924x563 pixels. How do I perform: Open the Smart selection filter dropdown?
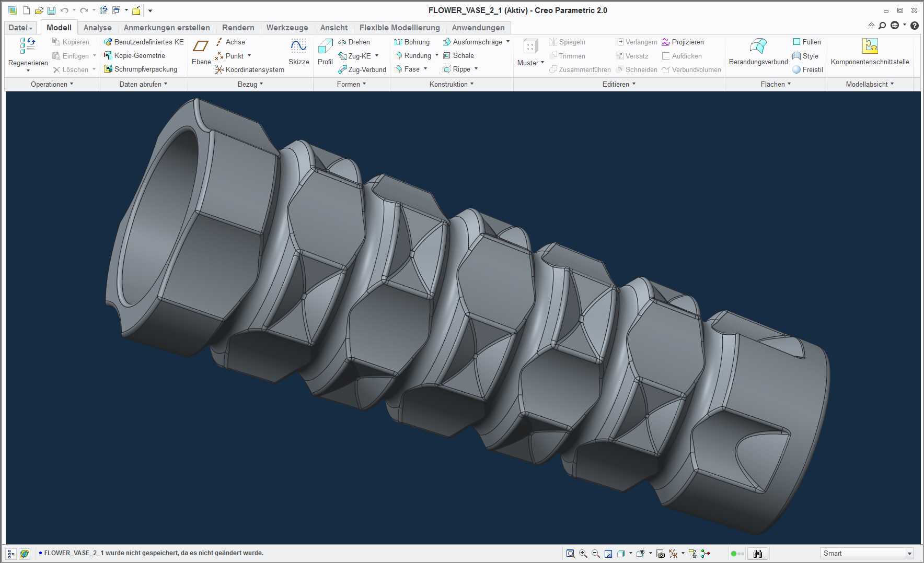909,554
